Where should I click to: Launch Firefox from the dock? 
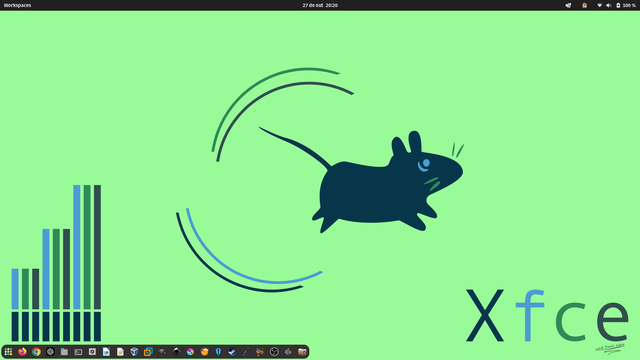[22, 351]
